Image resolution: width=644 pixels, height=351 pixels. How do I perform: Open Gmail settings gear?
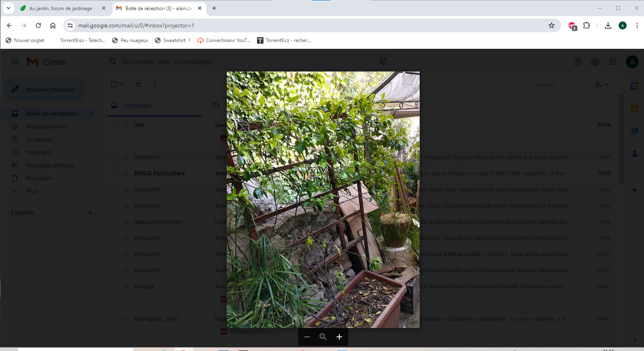(595, 62)
